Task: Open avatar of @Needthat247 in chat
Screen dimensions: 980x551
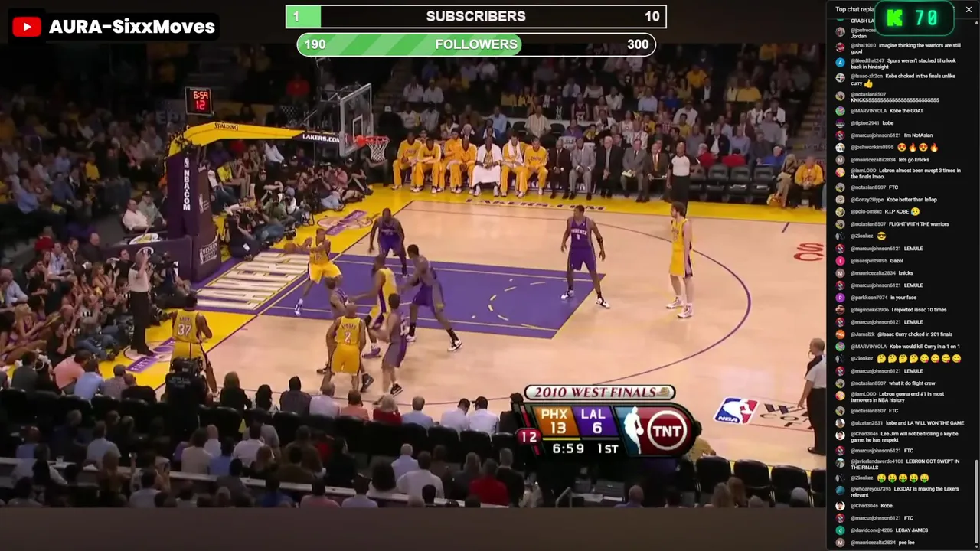Action: [840, 61]
